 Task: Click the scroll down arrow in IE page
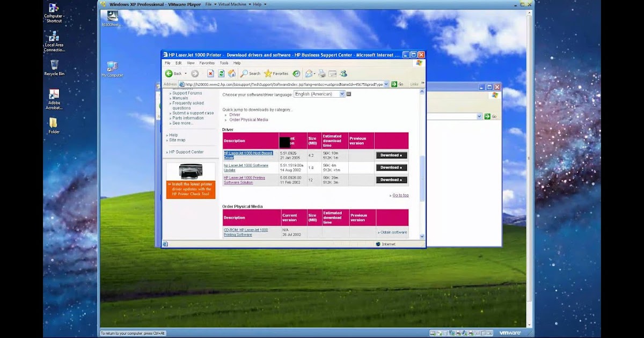coord(422,236)
